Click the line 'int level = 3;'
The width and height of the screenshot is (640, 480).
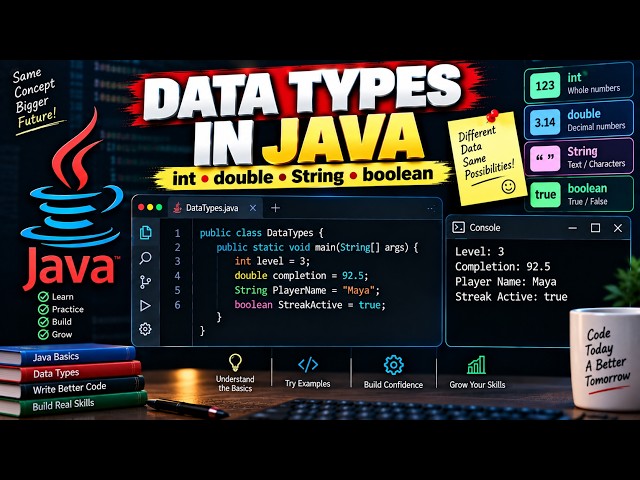(x=272, y=261)
